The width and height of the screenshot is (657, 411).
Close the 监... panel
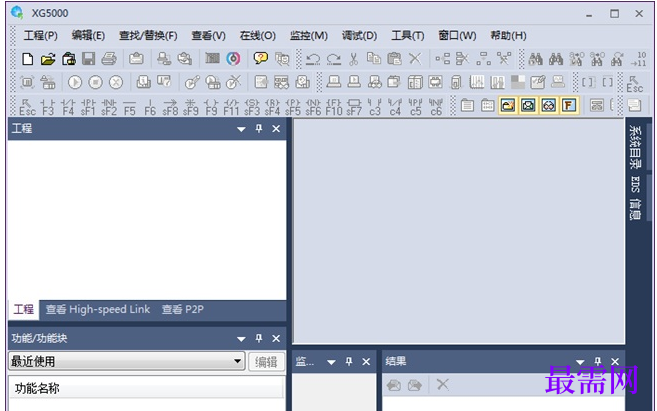(x=366, y=362)
